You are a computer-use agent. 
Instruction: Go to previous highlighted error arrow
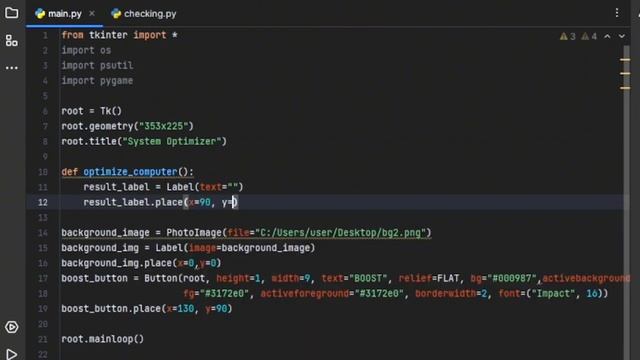607,36
